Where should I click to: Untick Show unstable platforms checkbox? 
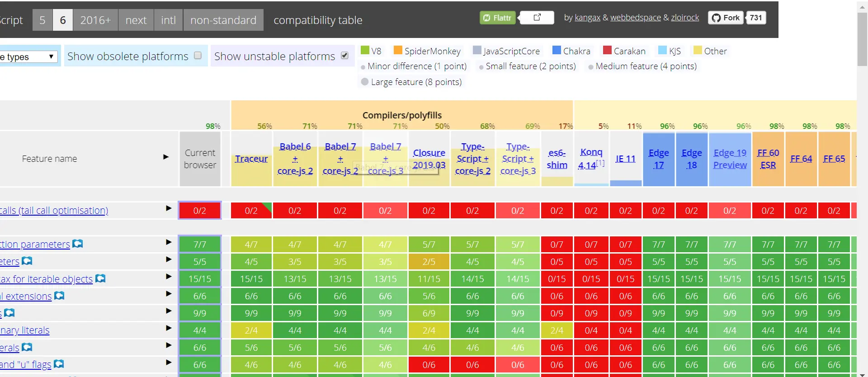pyautogui.click(x=344, y=56)
